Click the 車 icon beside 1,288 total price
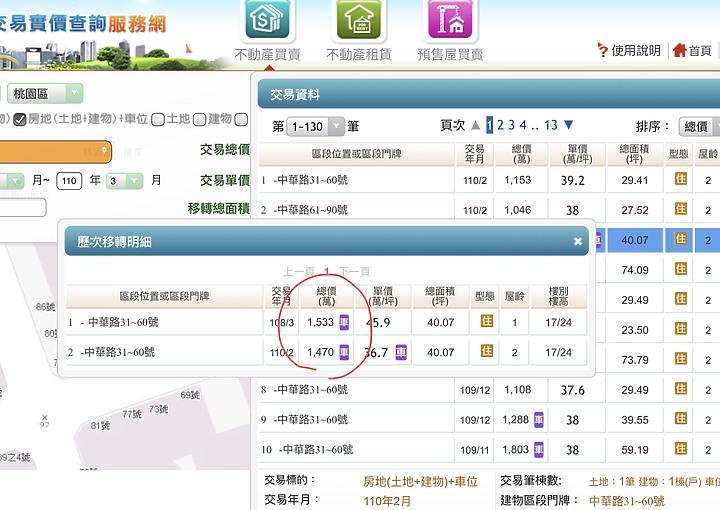 (x=539, y=420)
